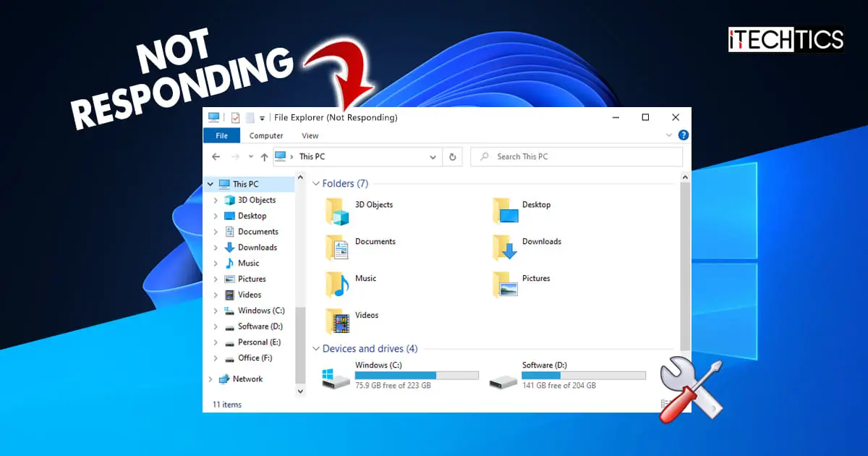
Task: Select Music icon in navigation pane
Action: [229, 263]
